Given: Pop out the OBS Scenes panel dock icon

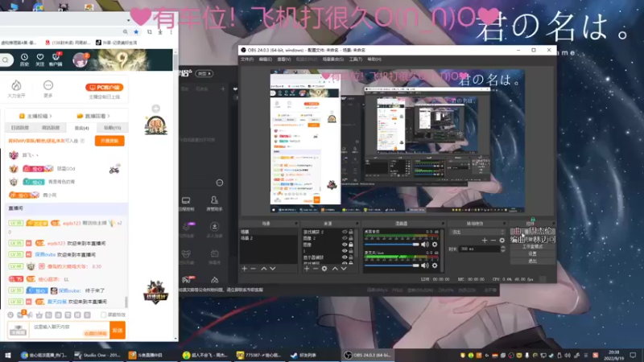Looking at the screenshot, I should pos(295,224).
